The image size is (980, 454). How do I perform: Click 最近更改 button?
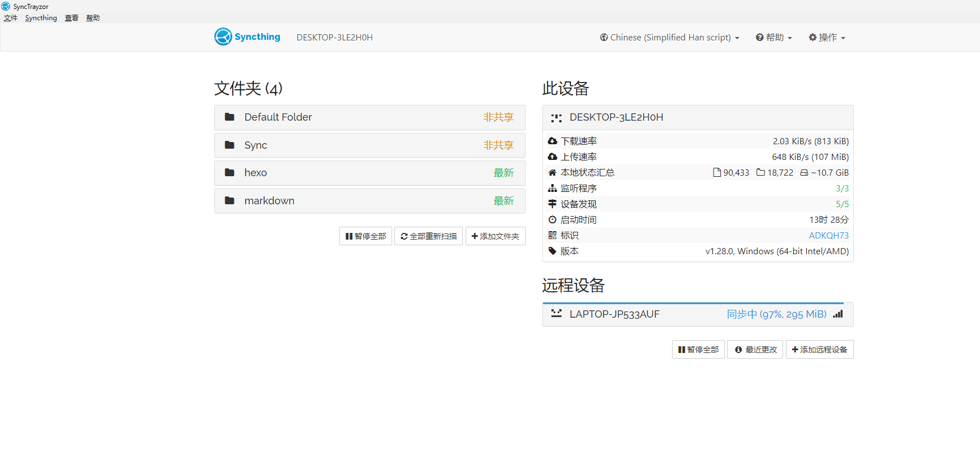756,350
